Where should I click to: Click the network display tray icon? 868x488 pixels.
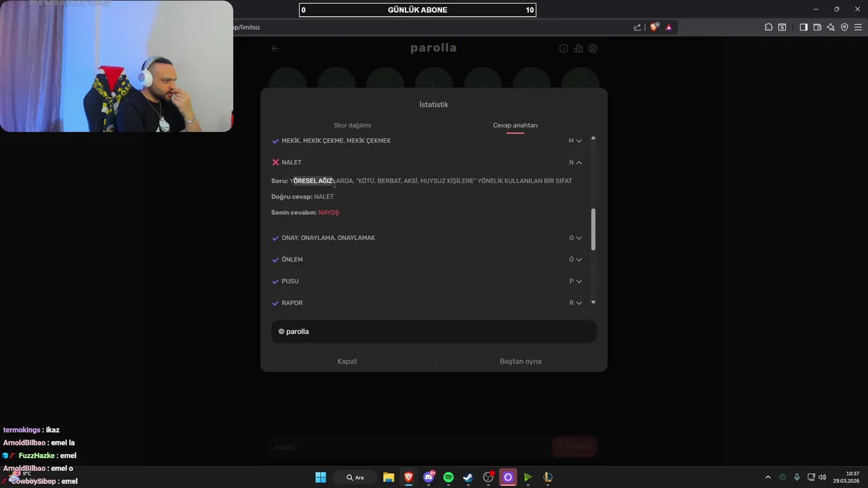coord(811,477)
